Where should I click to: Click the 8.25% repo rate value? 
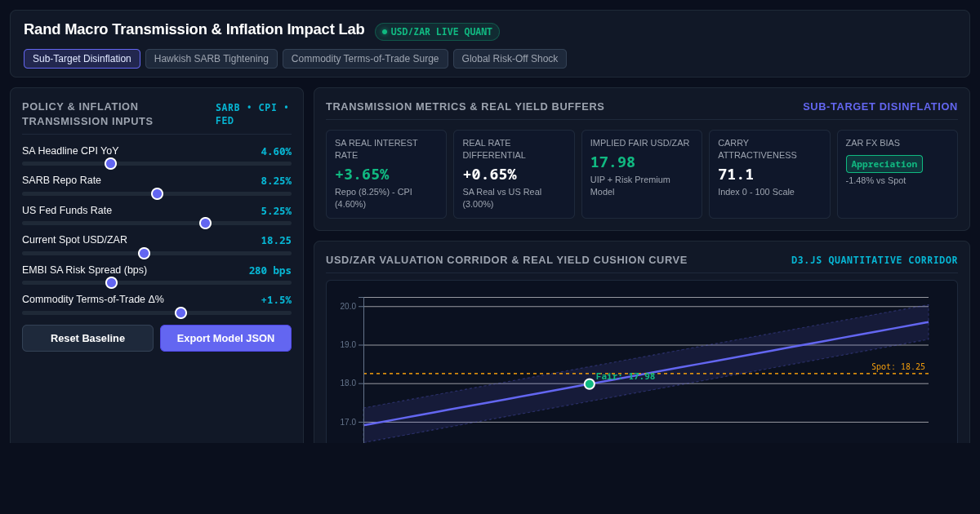tap(276, 181)
